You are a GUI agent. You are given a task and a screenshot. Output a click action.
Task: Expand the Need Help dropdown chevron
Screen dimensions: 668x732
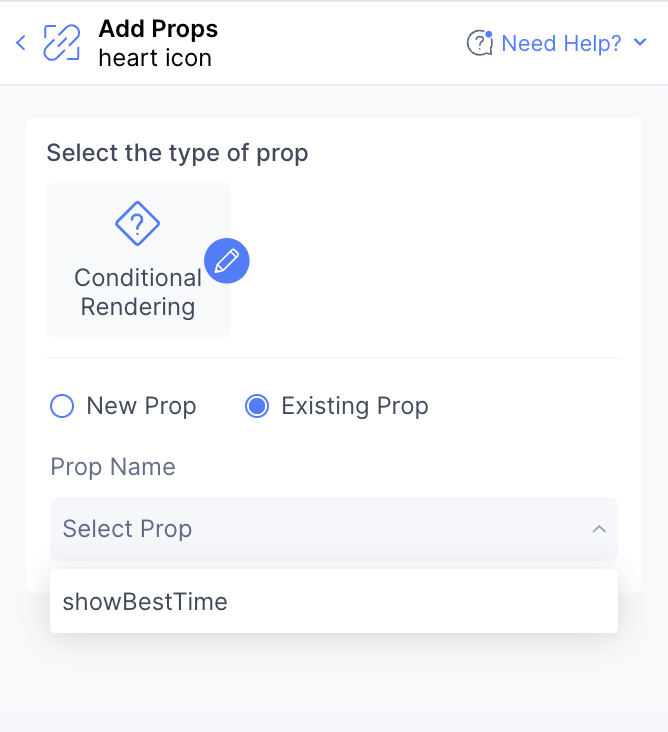[x=640, y=42]
